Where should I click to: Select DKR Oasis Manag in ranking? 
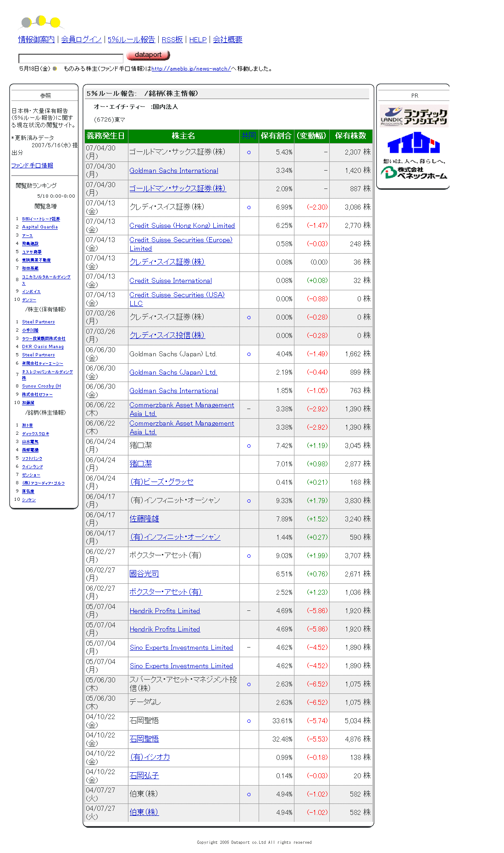43,347
